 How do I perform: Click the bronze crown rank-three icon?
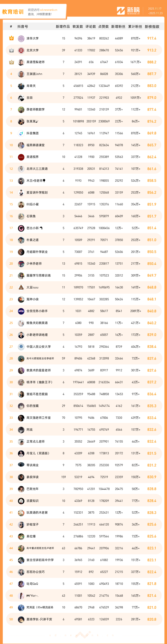click(11, 62)
